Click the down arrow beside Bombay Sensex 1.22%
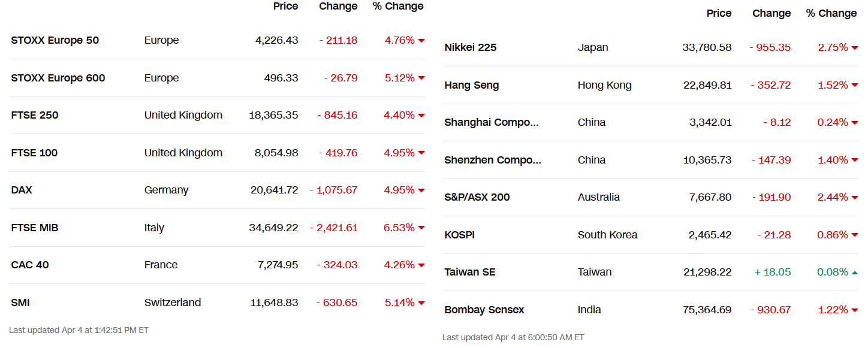Image resolution: width=868 pixels, height=348 pixels. (855, 310)
